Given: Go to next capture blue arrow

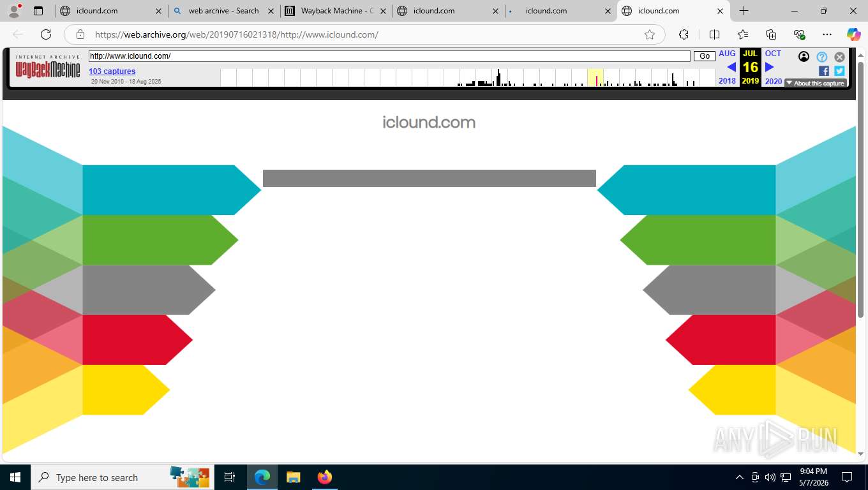Looking at the screenshot, I should coord(769,67).
